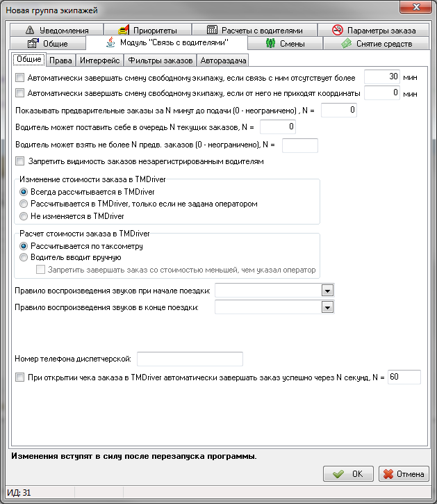This screenshot has height=504, width=437.
Task: Open the Расчеты с водителями tab
Action: (x=254, y=30)
